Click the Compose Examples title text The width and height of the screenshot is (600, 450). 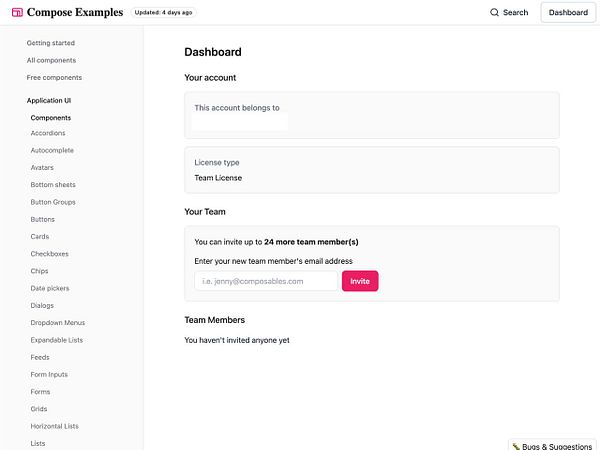coord(75,12)
